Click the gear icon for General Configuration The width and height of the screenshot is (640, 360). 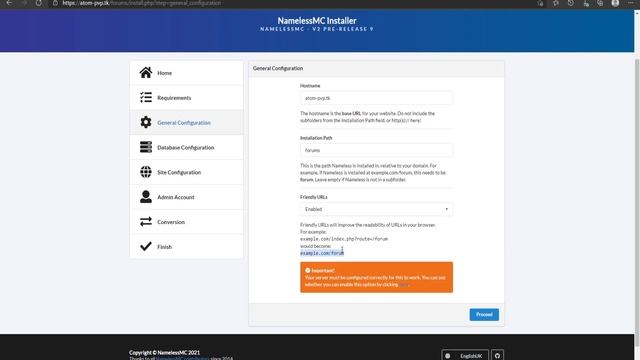point(146,122)
